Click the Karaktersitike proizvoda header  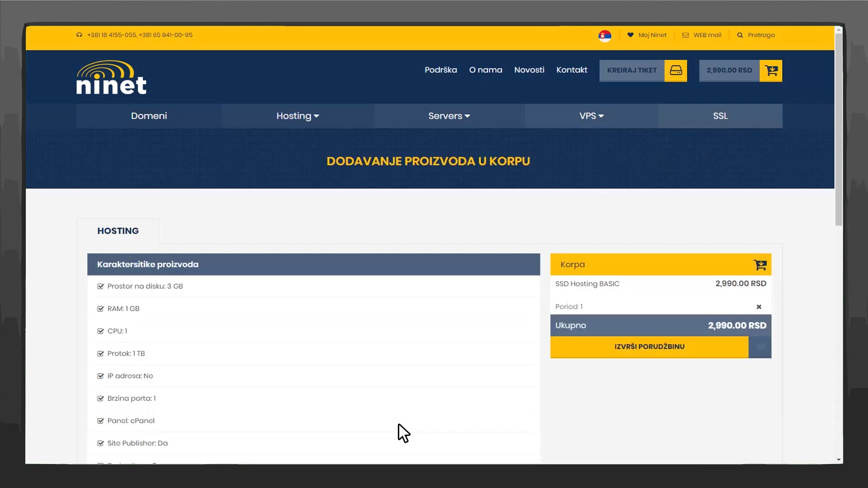coord(313,264)
